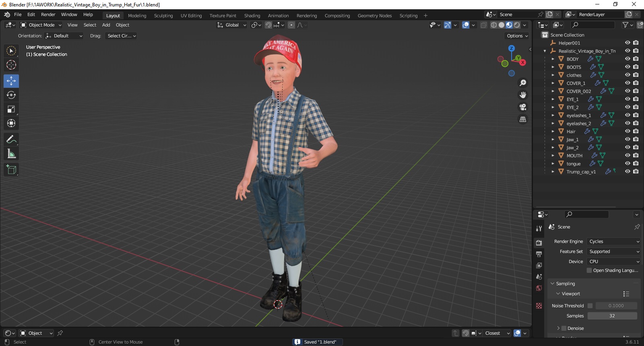Disable MOUTH in renders via camera icon
This screenshot has width=644, height=346.
tap(636, 155)
